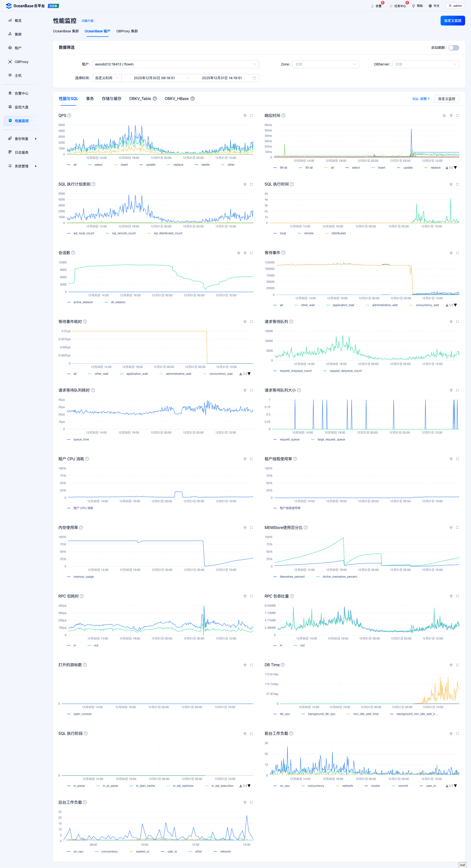Toggle the 自动刷新 switch

(x=454, y=48)
